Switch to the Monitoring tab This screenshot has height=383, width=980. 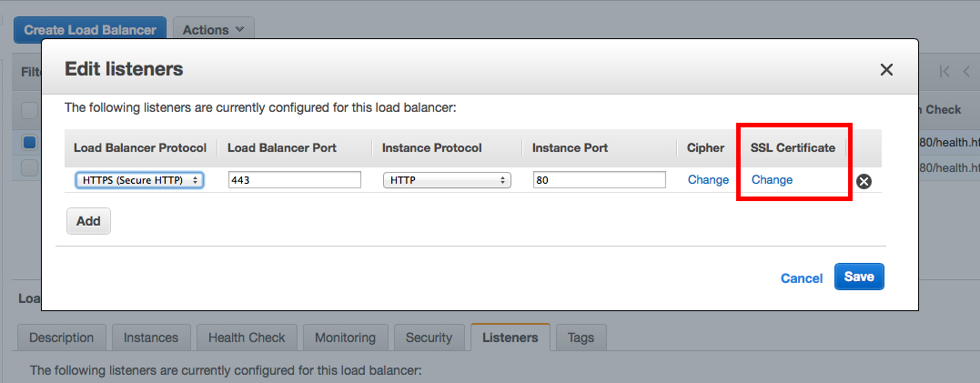tap(345, 338)
